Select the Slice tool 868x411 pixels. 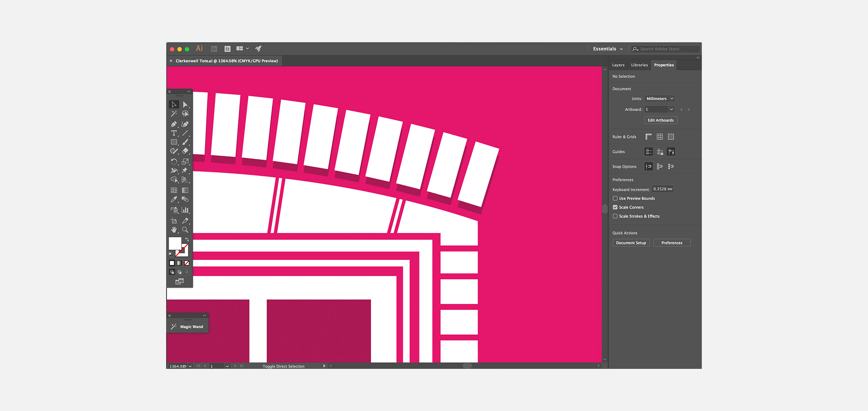(x=185, y=221)
